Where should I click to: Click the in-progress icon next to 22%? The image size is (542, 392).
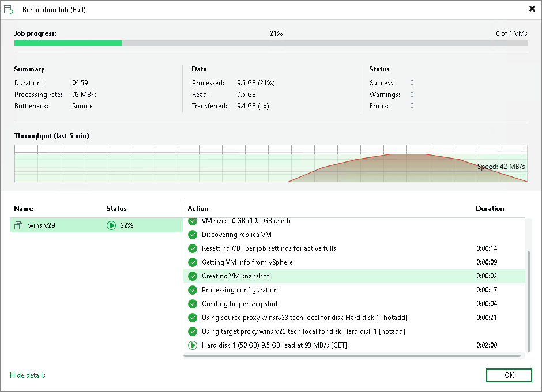[x=111, y=225]
